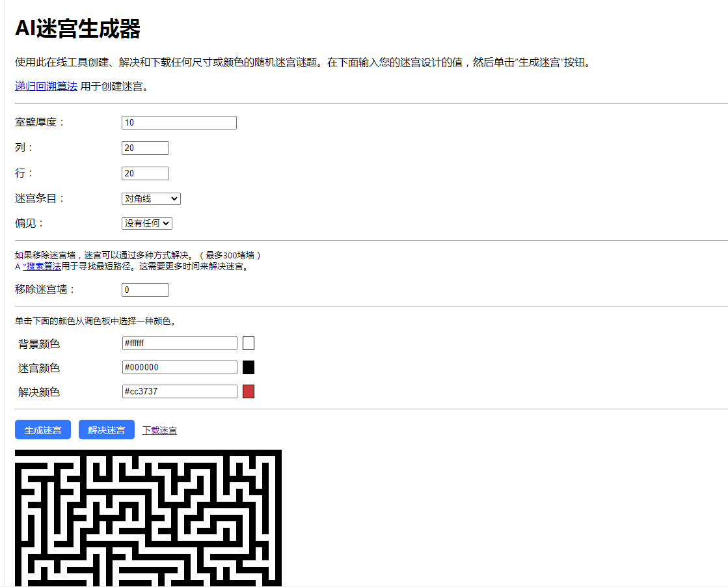Open the *搜索算法 link

tap(43, 266)
